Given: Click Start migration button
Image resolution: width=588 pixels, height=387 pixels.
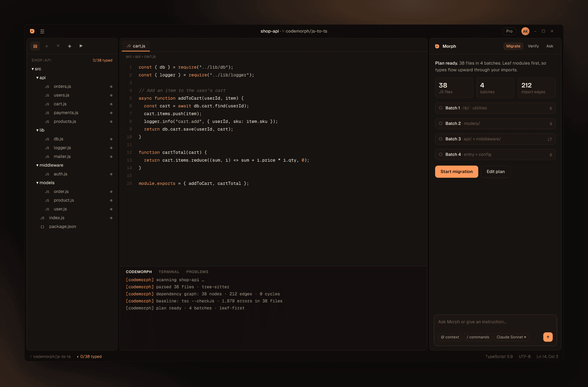Looking at the screenshot, I should tap(456, 172).
